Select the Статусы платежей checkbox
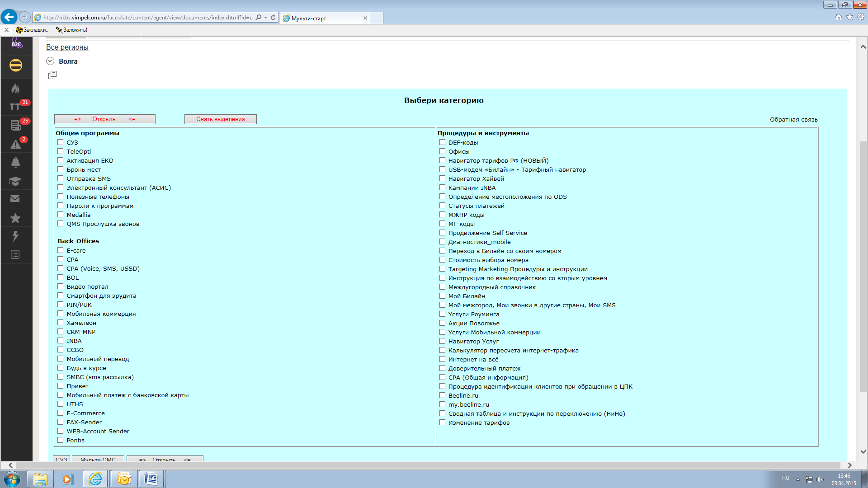Viewport: 868px width, 488px height. click(443, 206)
